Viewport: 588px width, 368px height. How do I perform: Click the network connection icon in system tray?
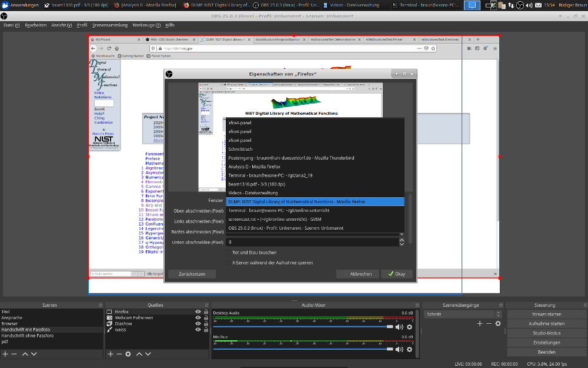[x=511, y=5]
